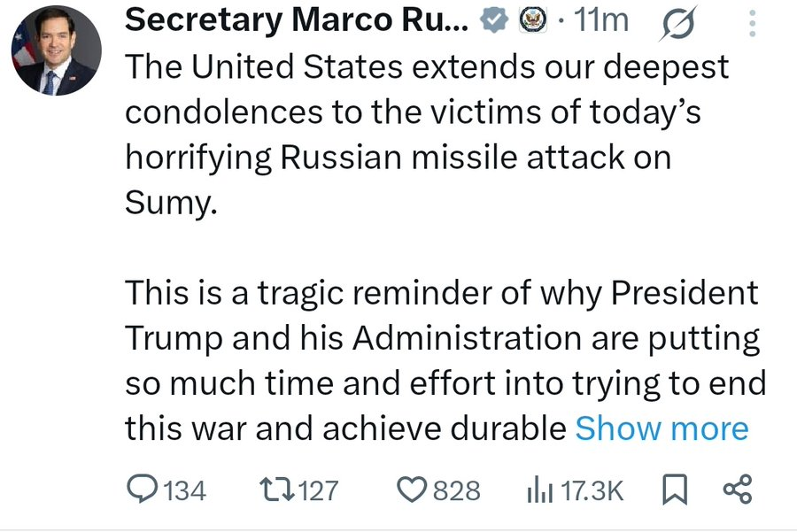Click the Grok explain icon
The width and height of the screenshot is (797, 532).
pos(679,22)
